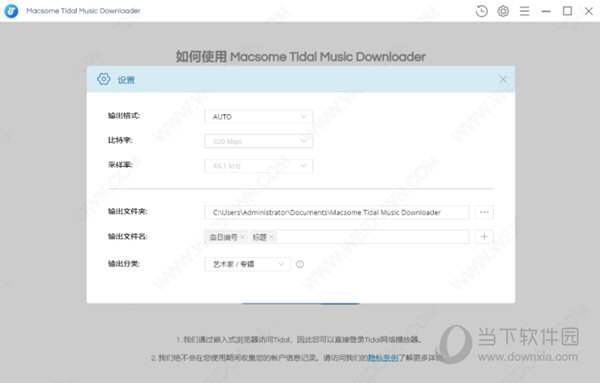The width and height of the screenshot is (600, 383).
Task: Browse output folder with three-dots button
Action: (x=484, y=212)
